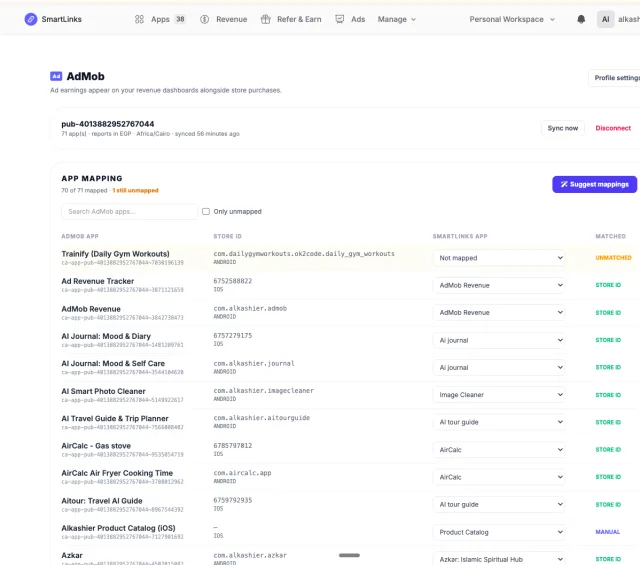Open mapping dropdown for AirCalc Air Fryer Cooking Time
Screen dimensions: 640x565
[499, 477]
